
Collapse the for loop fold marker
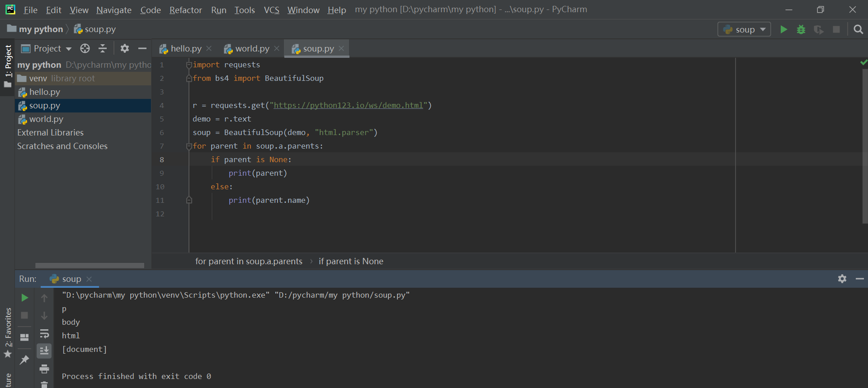coord(189,146)
